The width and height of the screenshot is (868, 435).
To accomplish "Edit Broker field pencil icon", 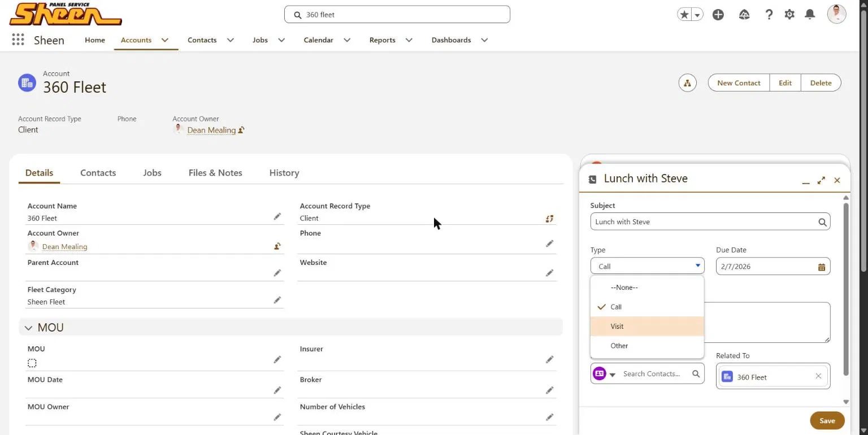I will pyautogui.click(x=549, y=390).
